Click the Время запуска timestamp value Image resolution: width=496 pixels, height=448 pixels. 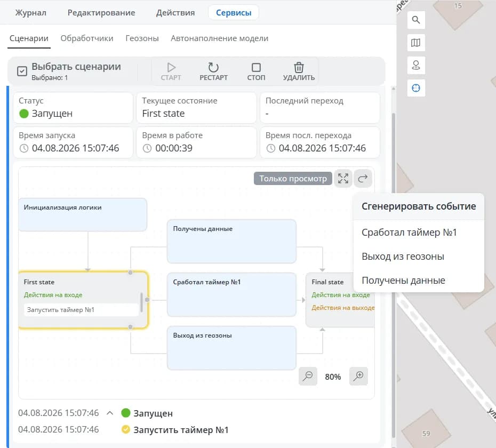(75, 148)
